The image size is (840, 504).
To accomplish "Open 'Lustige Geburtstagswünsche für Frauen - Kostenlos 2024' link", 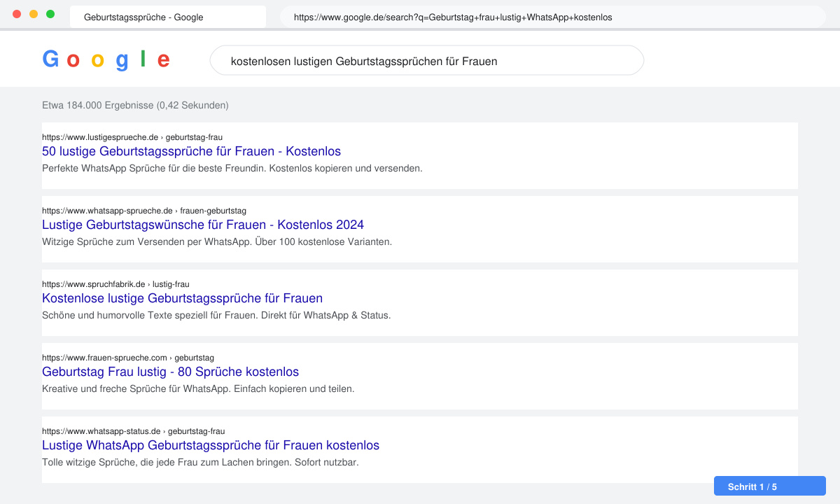I will tap(203, 225).
